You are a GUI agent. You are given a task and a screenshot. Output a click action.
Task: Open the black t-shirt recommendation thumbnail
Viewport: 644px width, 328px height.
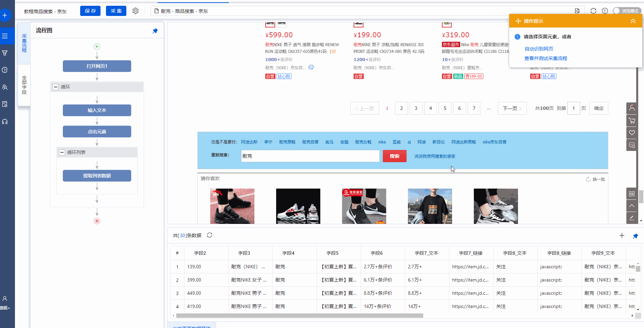click(430, 206)
